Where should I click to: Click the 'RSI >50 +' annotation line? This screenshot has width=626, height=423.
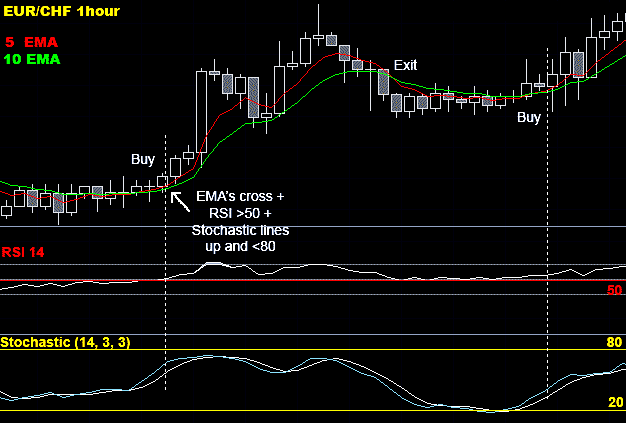click(x=240, y=213)
